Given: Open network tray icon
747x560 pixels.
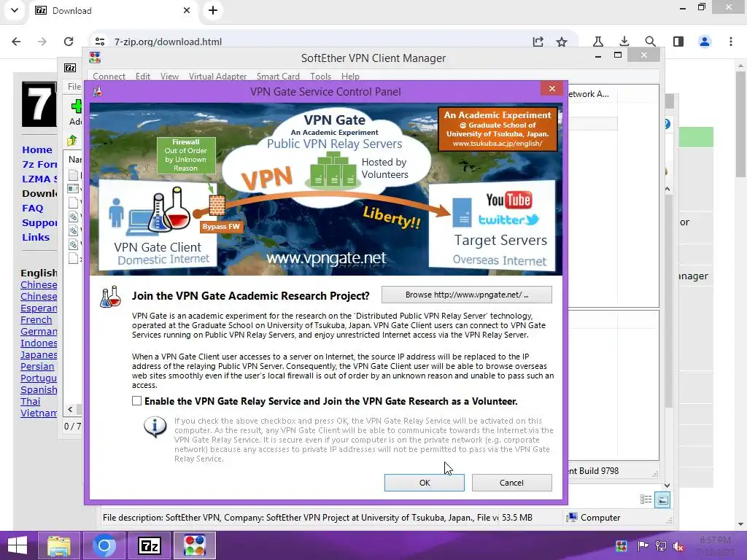Looking at the screenshot, I should click(661, 546).
